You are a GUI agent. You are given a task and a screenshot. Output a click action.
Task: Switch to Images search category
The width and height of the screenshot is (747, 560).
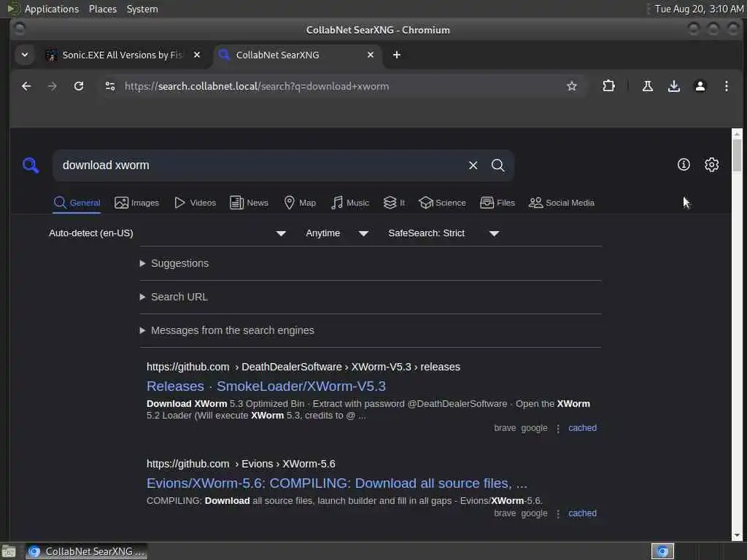pyautogui.click(x=136, y=203)
